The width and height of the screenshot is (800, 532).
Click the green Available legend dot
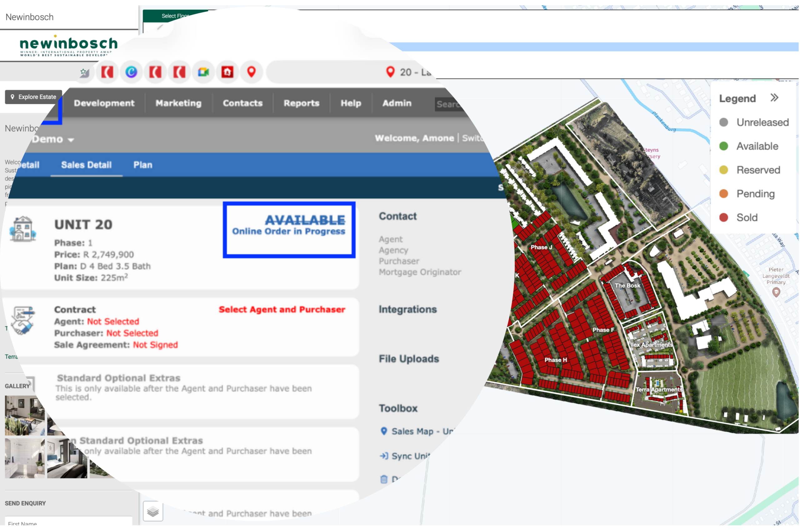(724, 146)
